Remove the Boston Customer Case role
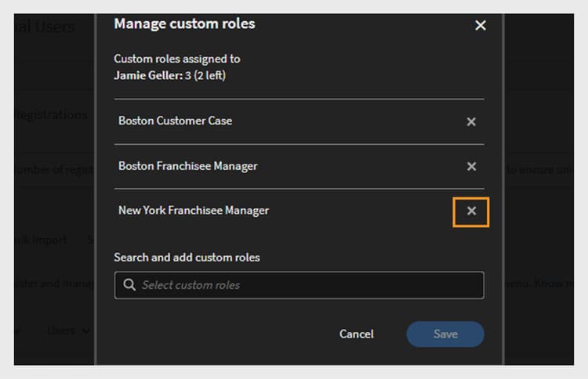 pos(471,122)
